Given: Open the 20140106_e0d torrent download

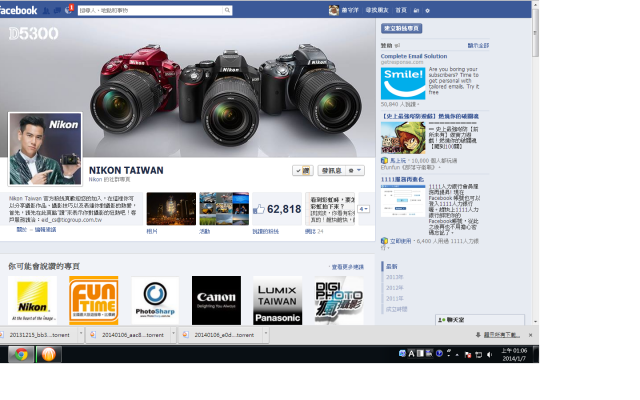Looking at the screenshot, I should [221, 335].
